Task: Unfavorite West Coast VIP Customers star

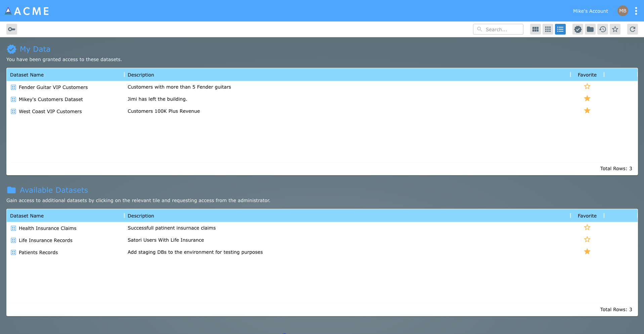Action: point(587,110)
